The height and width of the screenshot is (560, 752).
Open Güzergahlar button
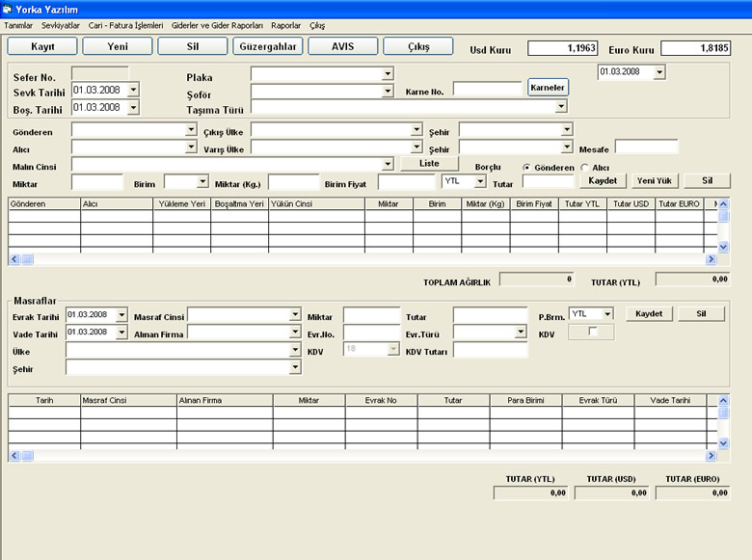click(x=268, y=46)
